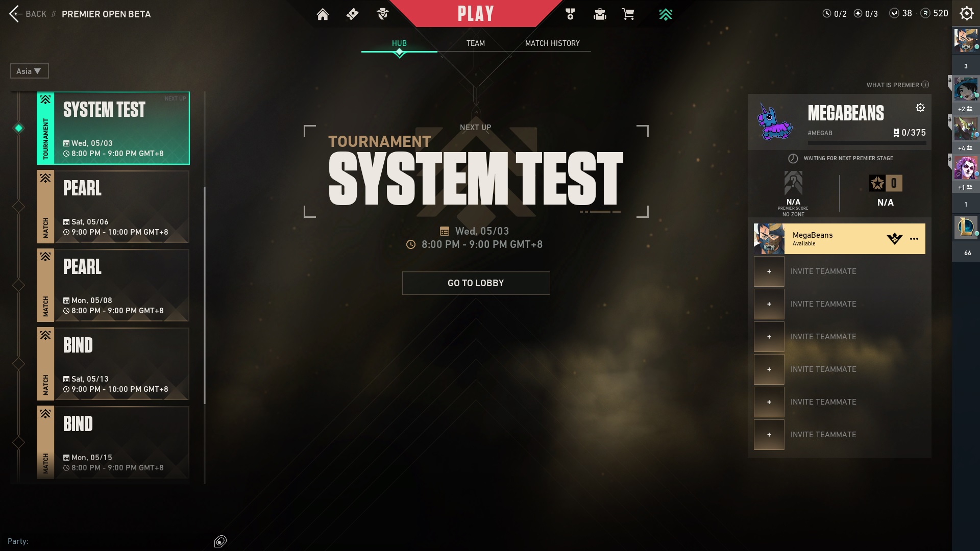Open the Settings gear icon on profile
Image resolution: width=980 pixels, height=551 pixels.
(920, 108)
